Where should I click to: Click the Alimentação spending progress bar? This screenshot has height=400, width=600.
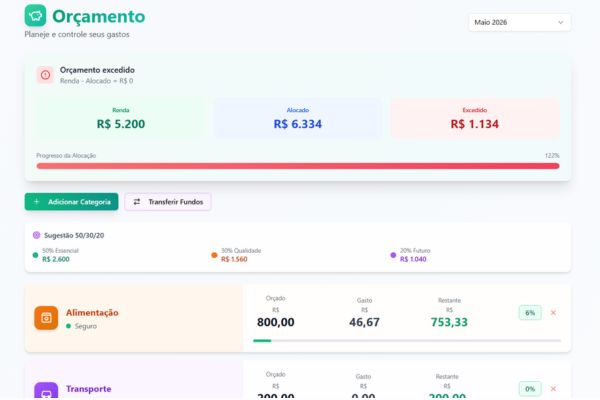[407, 340]
